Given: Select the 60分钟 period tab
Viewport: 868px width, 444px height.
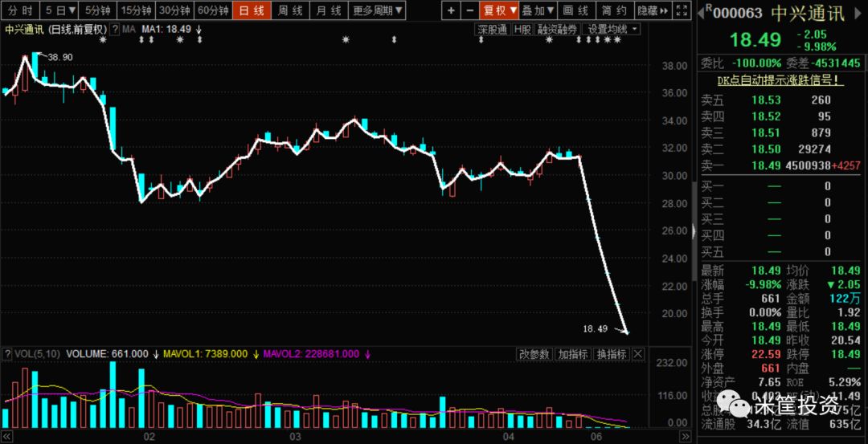Looking at the screenshot, I should click(213, 10).
